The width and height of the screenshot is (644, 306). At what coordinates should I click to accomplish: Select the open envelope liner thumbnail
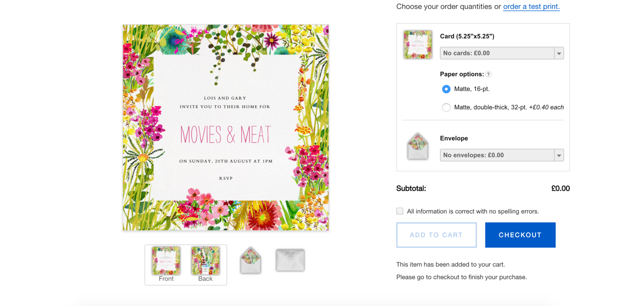tap(251, 260)
